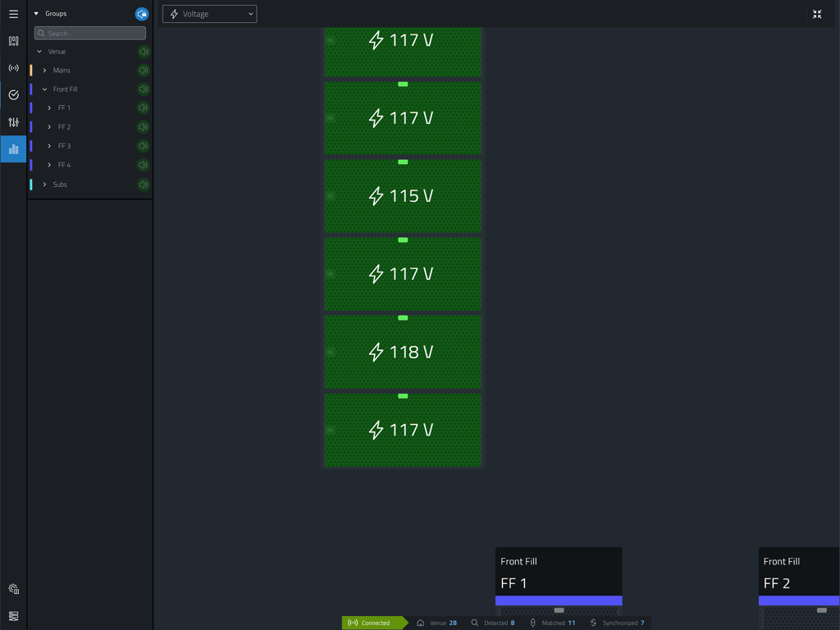Mute the FF 3 speaker group
This screenshot has height=630, width=840.
coord(144,146)
